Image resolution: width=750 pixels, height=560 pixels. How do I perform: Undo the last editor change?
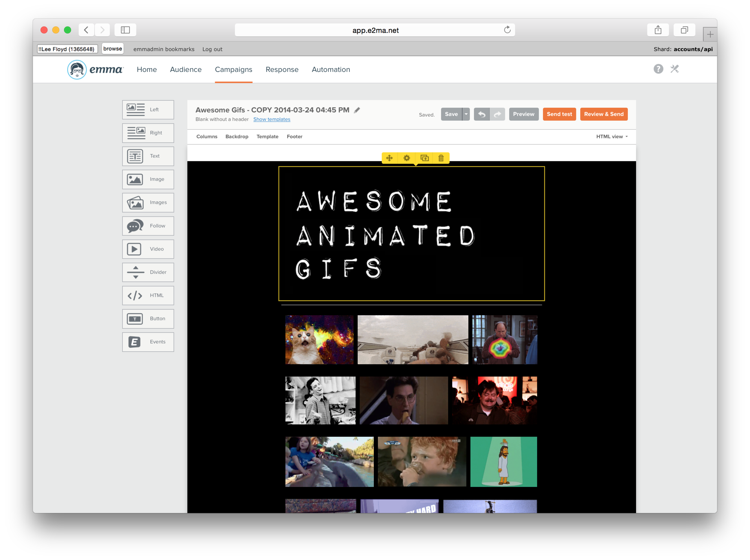[x=481, y=114]
